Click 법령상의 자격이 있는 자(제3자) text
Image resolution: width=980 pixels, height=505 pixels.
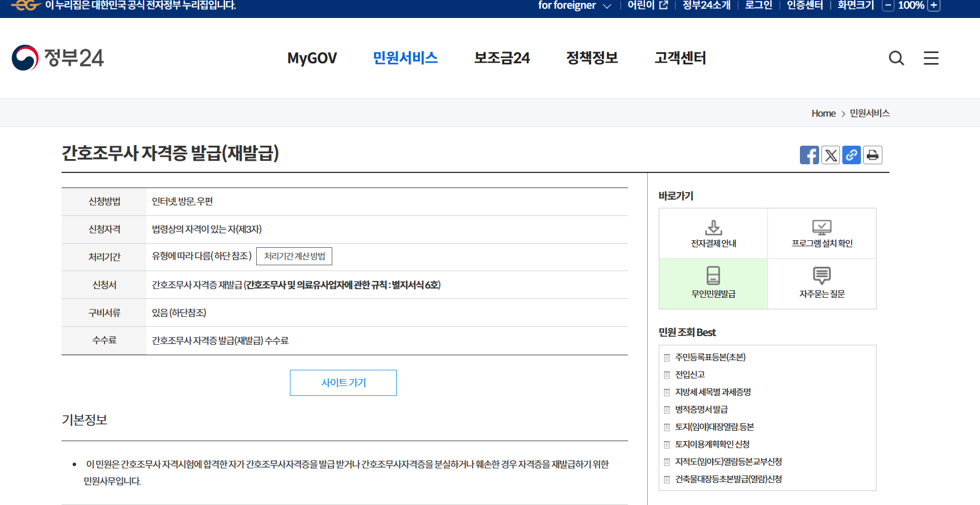[207, 229]
